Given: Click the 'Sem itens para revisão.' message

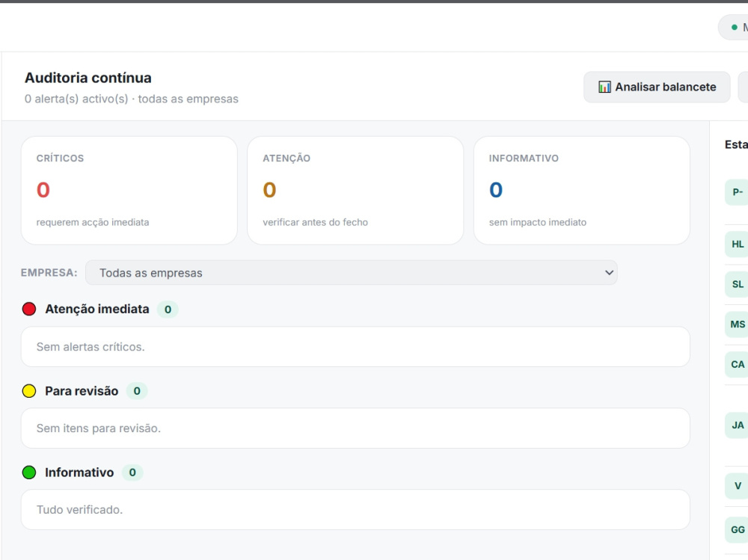Looking at the screenshot, I should tap(98, 428).
